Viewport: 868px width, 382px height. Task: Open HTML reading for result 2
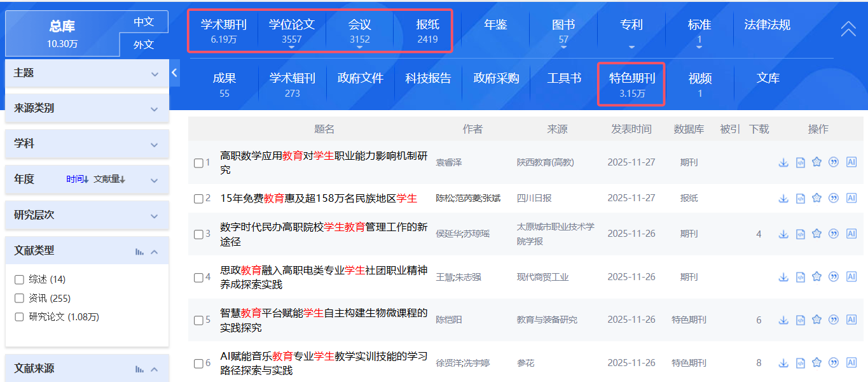point(801,198)
